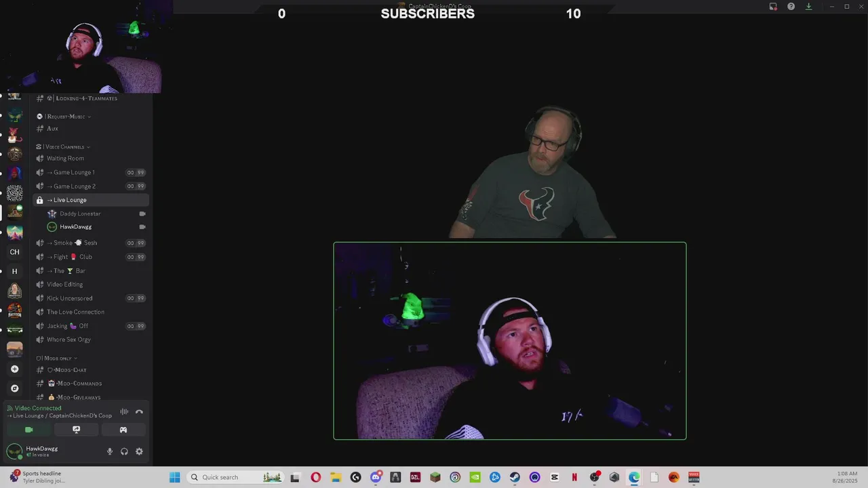The height and width of the screenshot is (488, 868).
Task: Click the taskbar Quick search box
Action: [x=235, y=477]
